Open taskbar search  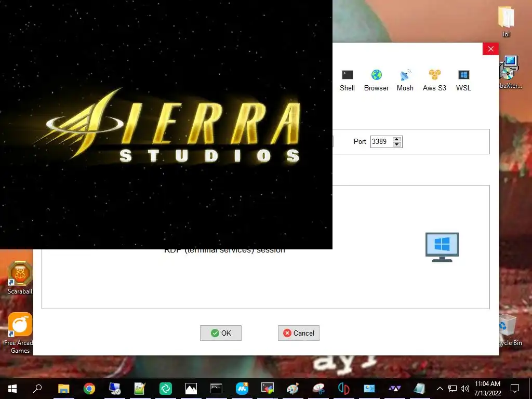(x=37, y=389)
